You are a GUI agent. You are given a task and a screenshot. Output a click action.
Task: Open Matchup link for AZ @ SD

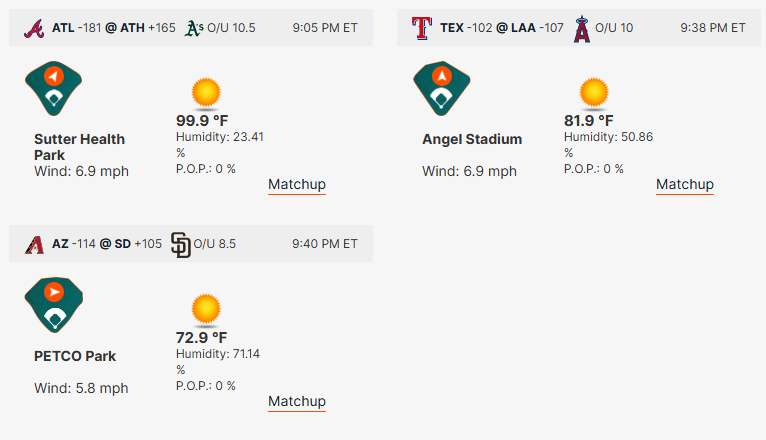click(297, 401)
